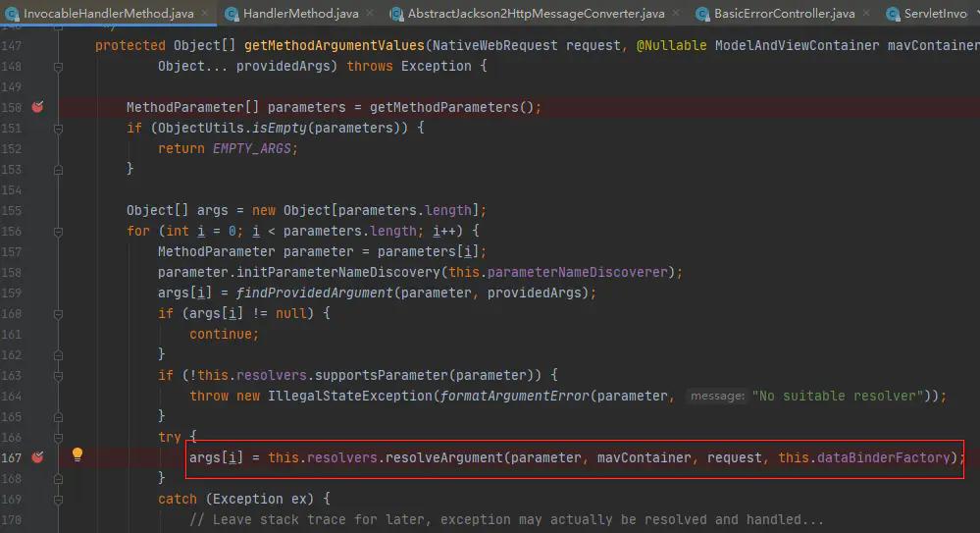The height and width of the screenshot is (533, 980).
Task: Click resolveArgument on line 167
Action: 443,458
